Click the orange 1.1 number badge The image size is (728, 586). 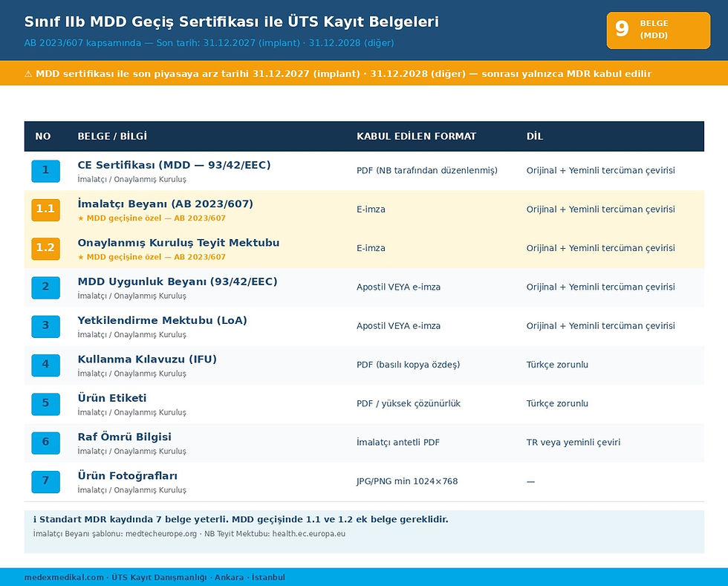(x=45, y=210)
